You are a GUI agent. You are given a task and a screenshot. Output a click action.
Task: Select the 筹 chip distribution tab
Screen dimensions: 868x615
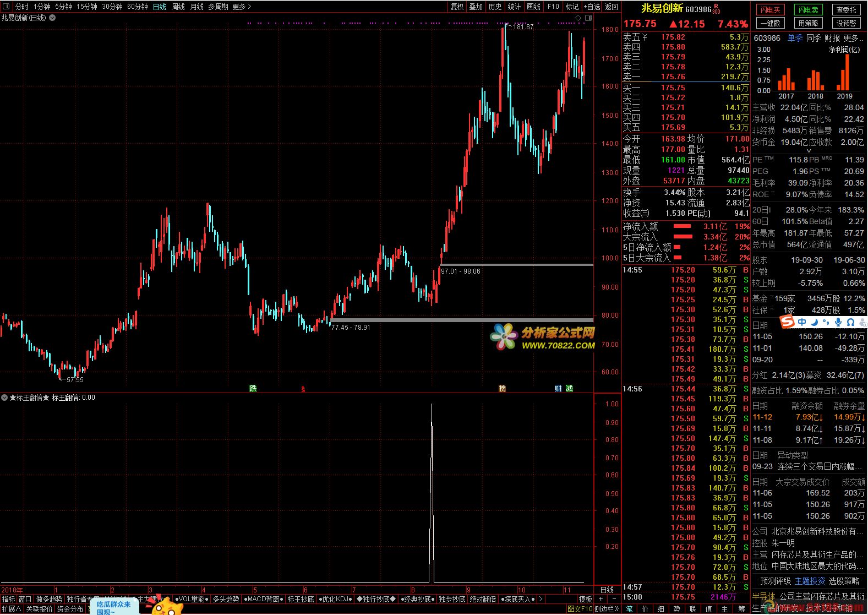pos(741,609)
